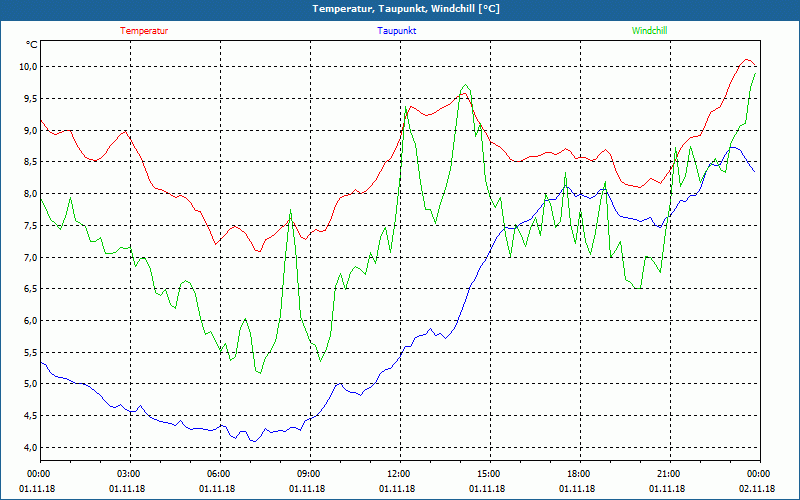Click the °C unit label on the y-axis
The image size is (800, 500).
pos(31,45)
